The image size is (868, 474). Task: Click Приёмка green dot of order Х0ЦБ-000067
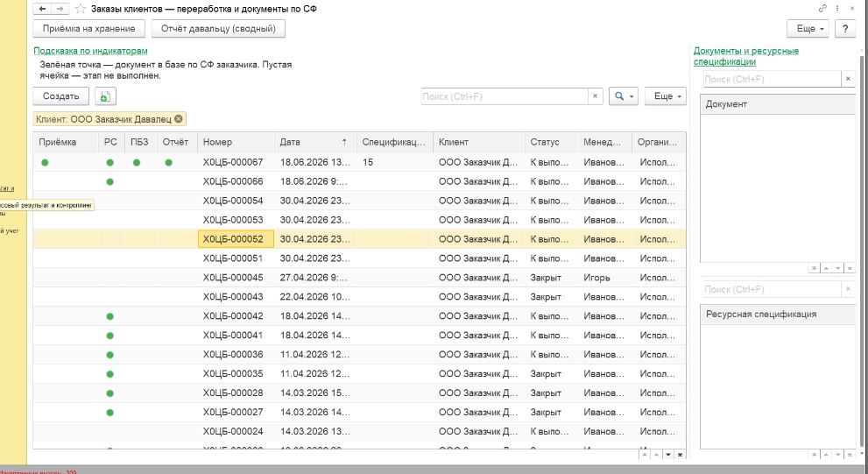click(x=45, y=163)
